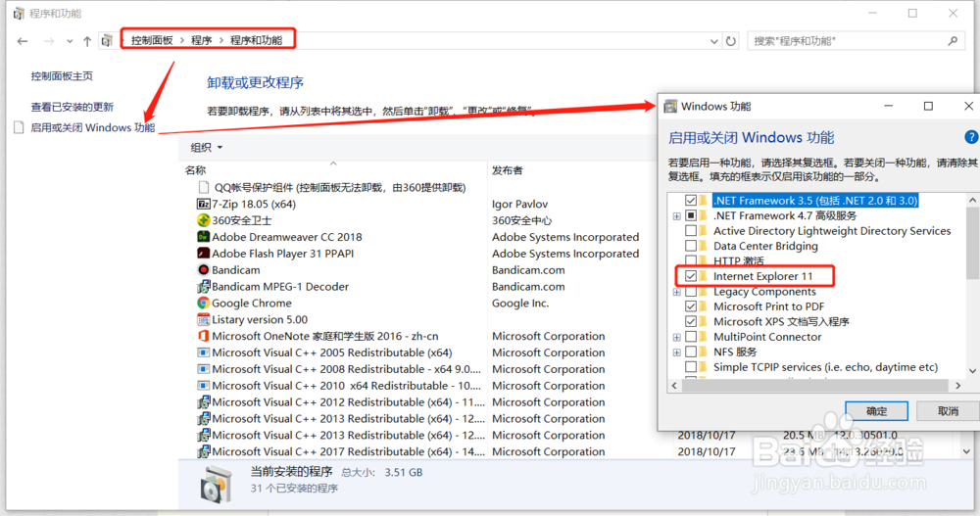The height and width of the screenshot is (516, 980).
Task: Click 取消 button in Windows 功能
Action: click(948, 411)
